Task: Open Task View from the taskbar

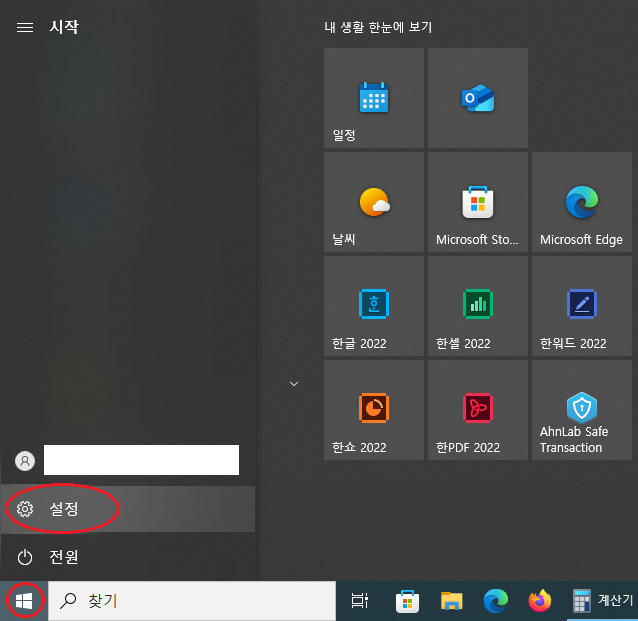Action: tap(360, 601)
